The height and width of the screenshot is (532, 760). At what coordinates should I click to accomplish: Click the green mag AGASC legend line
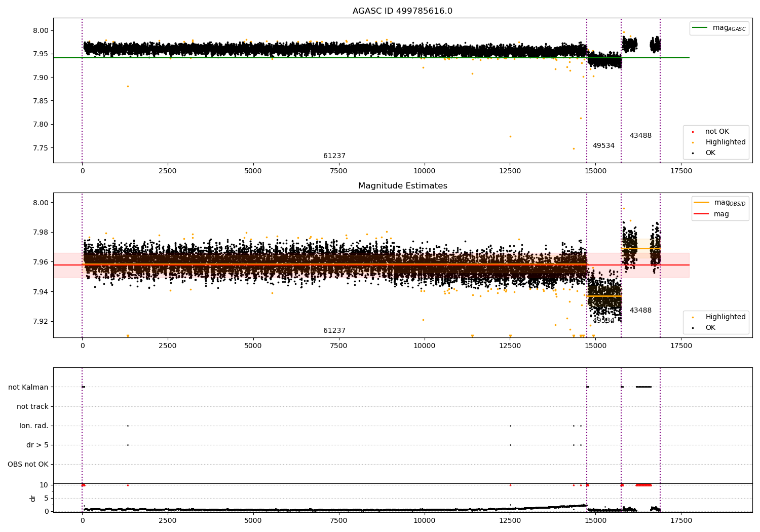coord(700,28)
